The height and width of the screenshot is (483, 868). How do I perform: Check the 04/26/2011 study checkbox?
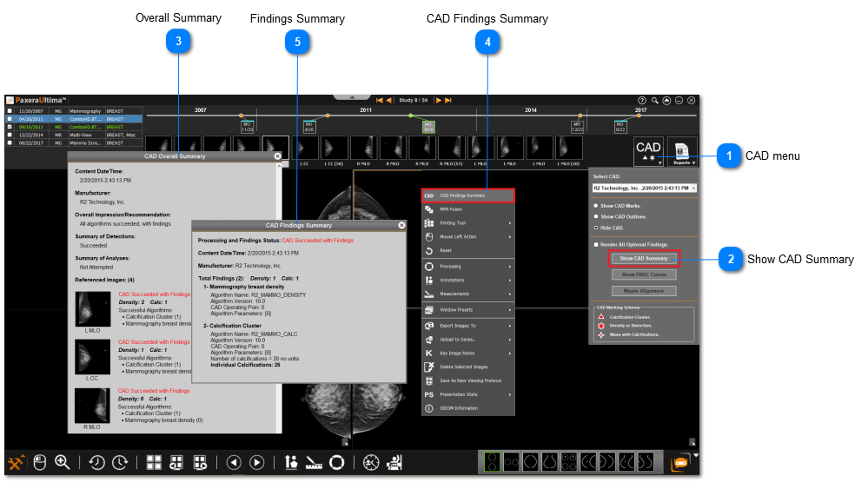pyautogui.click(x=10, y=119)
